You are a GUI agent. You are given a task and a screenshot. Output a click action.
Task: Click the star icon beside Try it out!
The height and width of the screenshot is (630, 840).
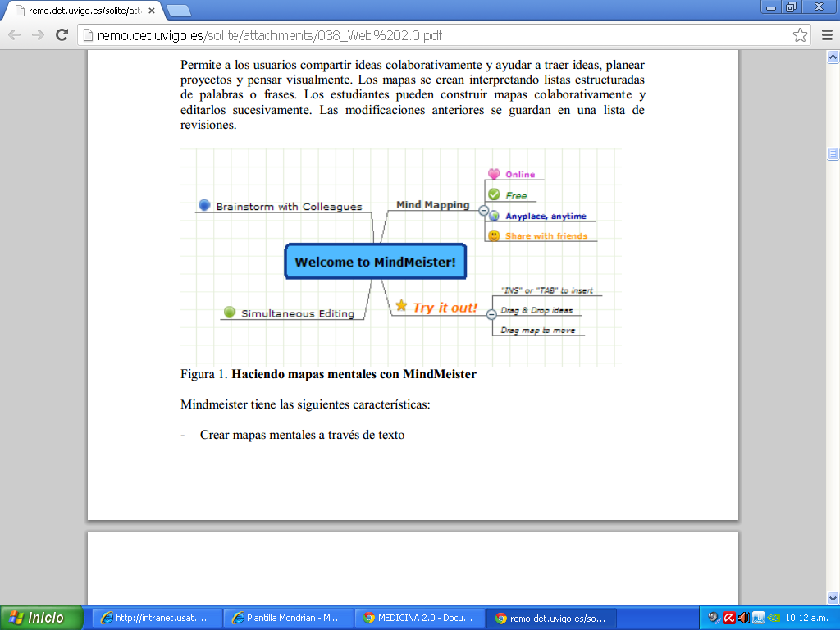pos(401,306)
